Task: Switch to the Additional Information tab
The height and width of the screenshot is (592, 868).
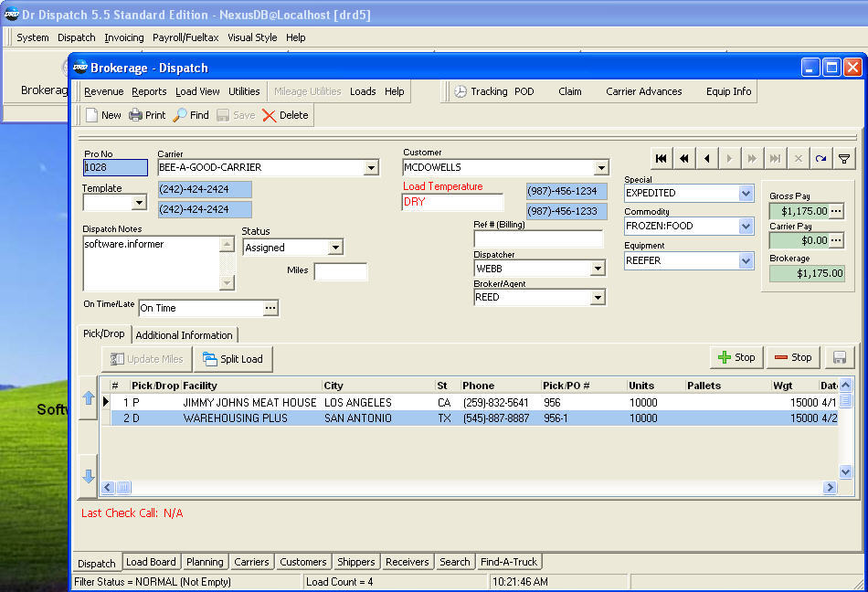Action: point(185,335)
